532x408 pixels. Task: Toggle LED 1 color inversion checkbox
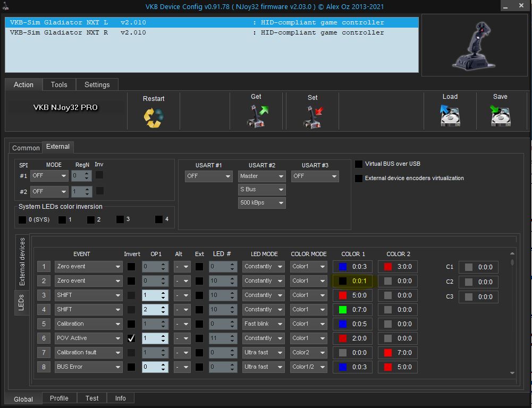click(62, 220)
